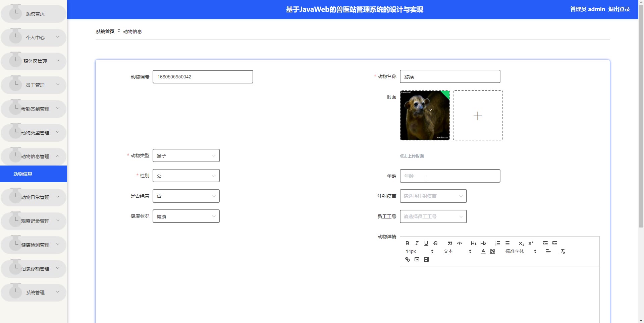Insert a hyperlink in the editor
This screenshot has width=644, height=323.
click(407, 259)
